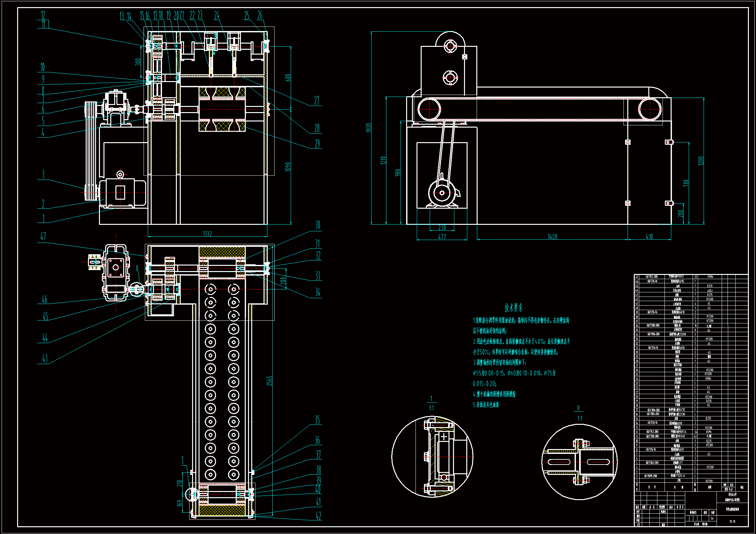756x534 pixels.
Task: Select part callout number 35
Action: 317,420
